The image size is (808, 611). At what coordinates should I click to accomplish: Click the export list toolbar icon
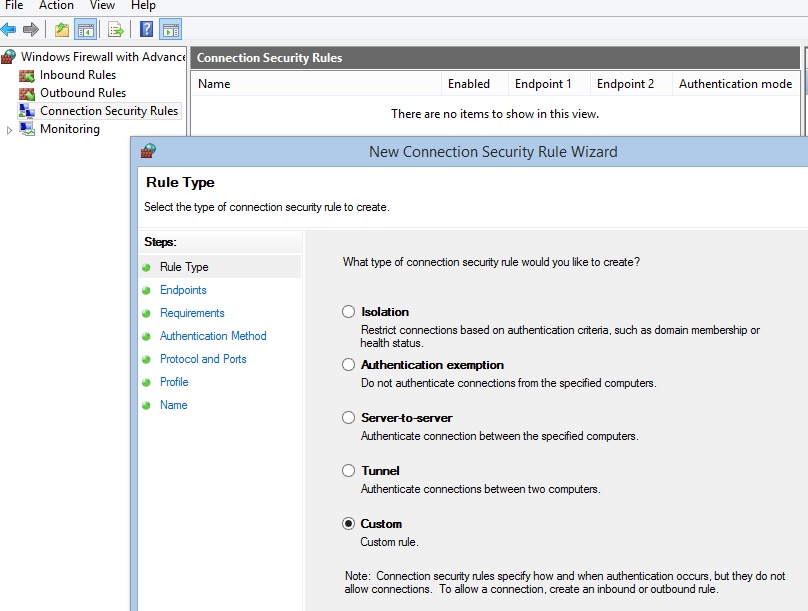click(x=115, y=29)
